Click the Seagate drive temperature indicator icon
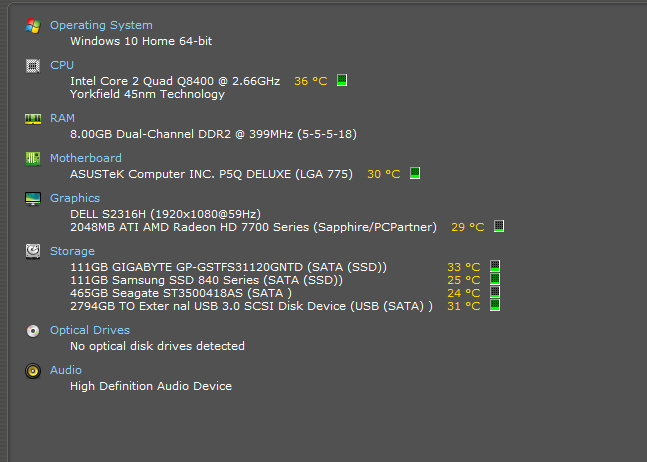647x462 pixels. [x=495, y=292]
